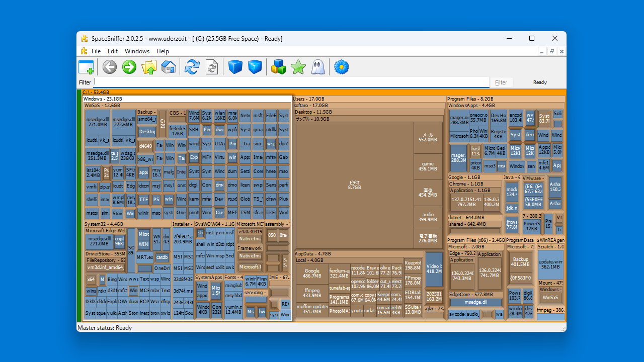
Task: Select the Program Files - 8.2GB header
Action: [x=506, y=99]
